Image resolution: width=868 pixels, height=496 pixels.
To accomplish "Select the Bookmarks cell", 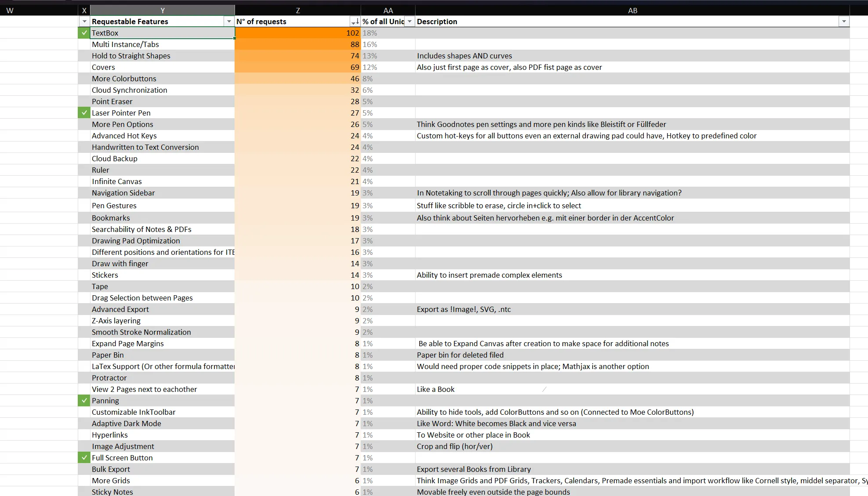I will pyautogui.click(x=163, y=218).
